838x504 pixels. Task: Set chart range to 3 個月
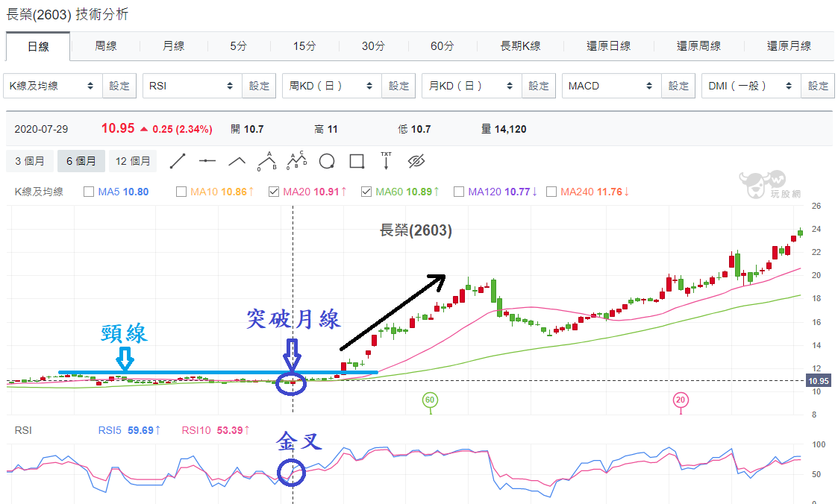(x=30, y=161)
